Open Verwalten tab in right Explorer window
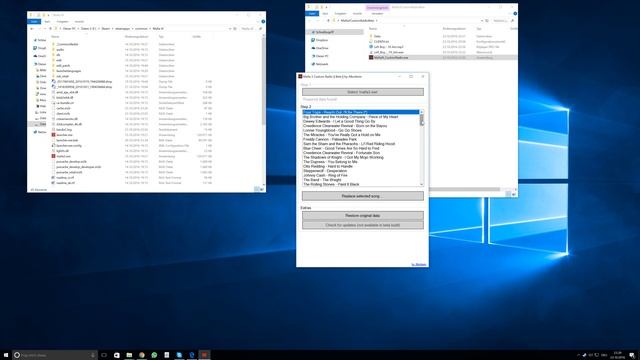This screenshot has width=640, height=360. tap(377, 13)
